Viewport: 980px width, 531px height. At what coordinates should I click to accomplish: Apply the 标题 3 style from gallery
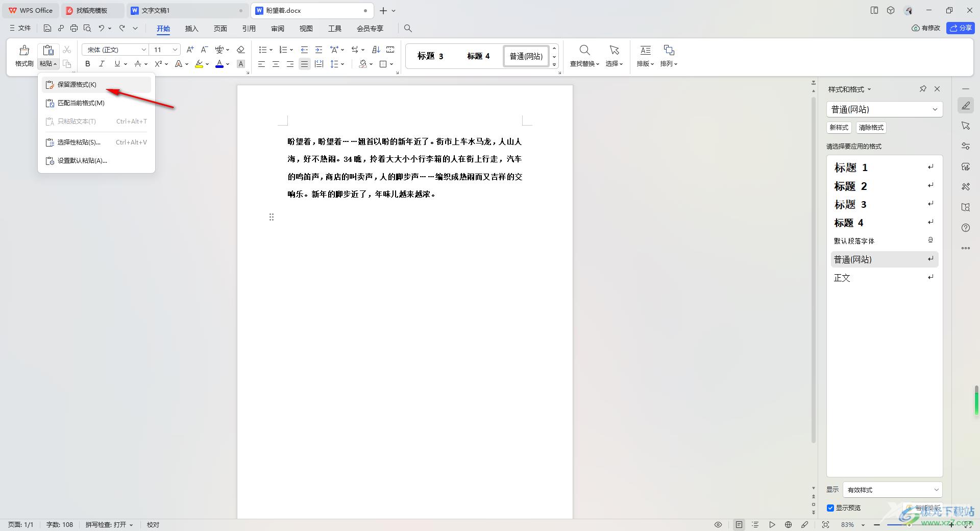430,56
